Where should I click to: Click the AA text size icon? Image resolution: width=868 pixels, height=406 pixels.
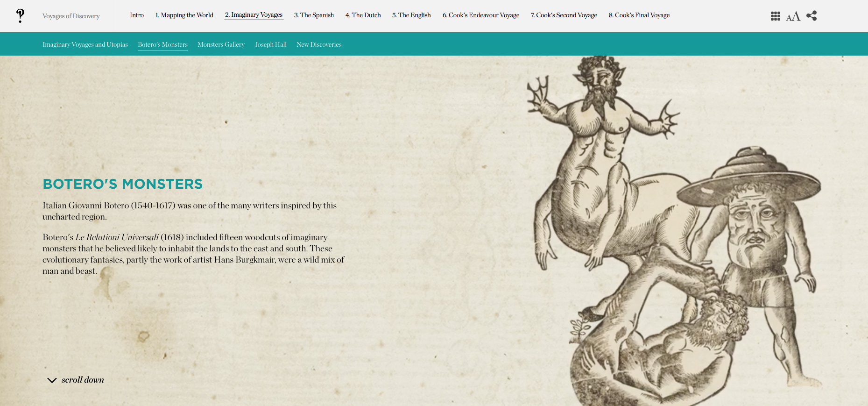click(x=793, y=16)
